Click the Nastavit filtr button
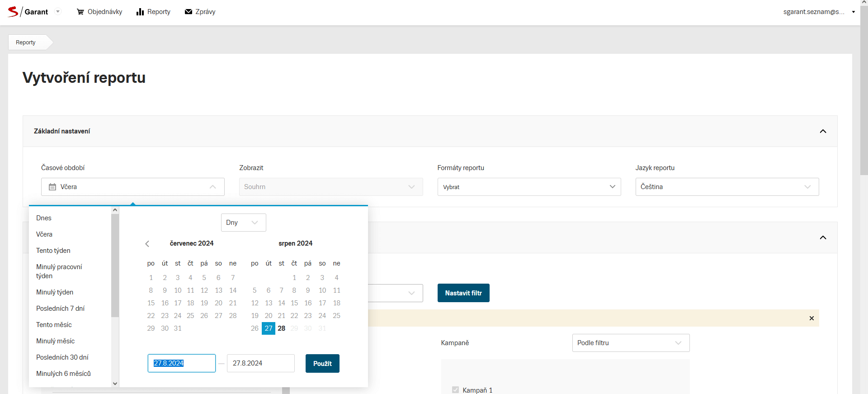 point(463,293)
